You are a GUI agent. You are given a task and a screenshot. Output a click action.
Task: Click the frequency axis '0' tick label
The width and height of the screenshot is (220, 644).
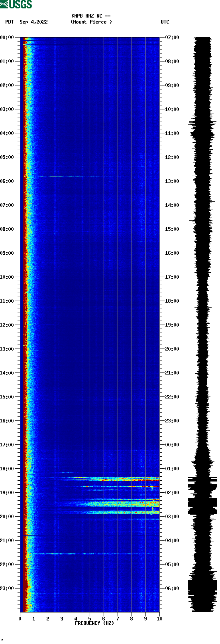[20, 619]
